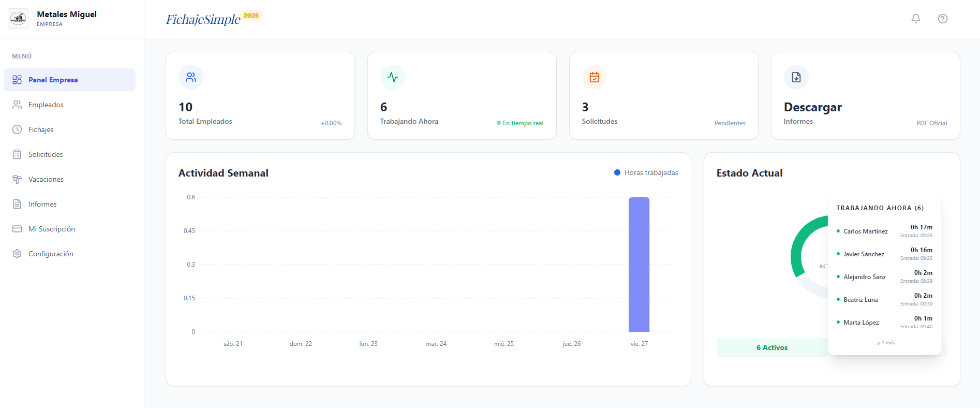980x408 pixels.
Task: Open the Fichajes menu item
Action: coord(41,129)
